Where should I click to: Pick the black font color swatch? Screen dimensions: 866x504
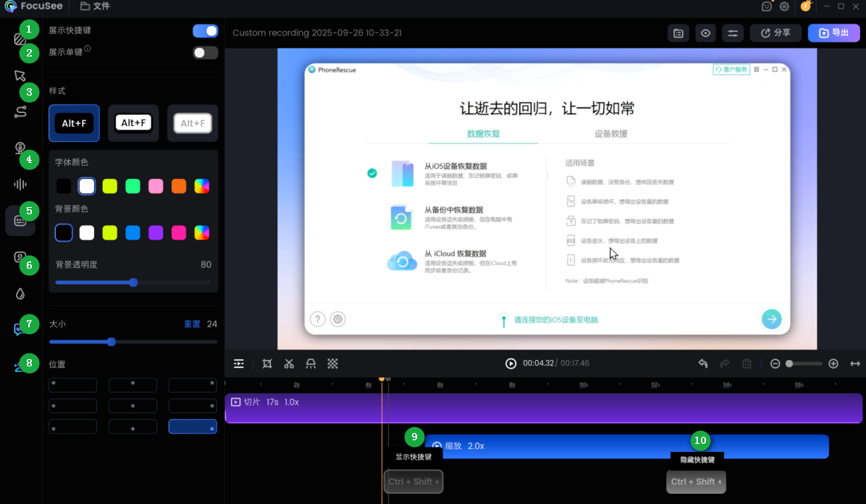(64, 186)
